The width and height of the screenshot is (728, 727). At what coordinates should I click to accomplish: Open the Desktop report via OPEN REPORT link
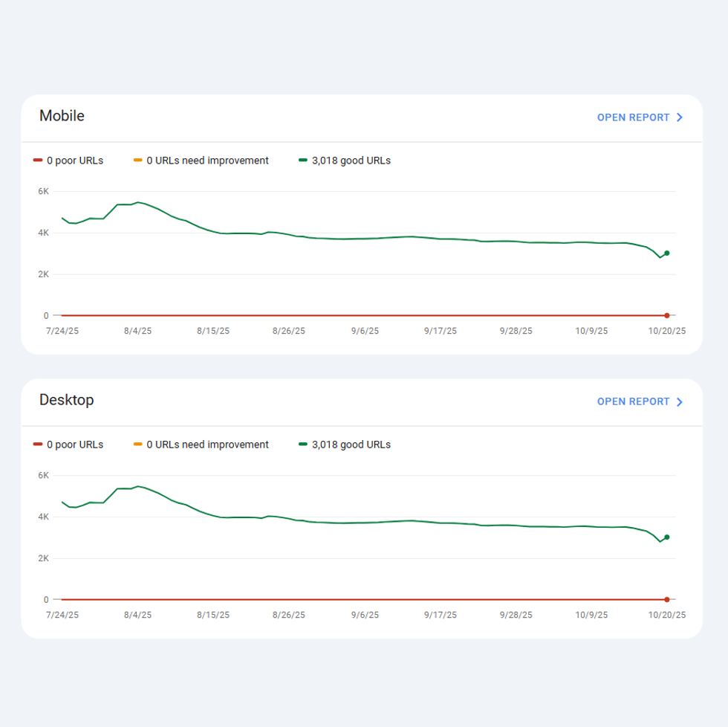point(632,401)
